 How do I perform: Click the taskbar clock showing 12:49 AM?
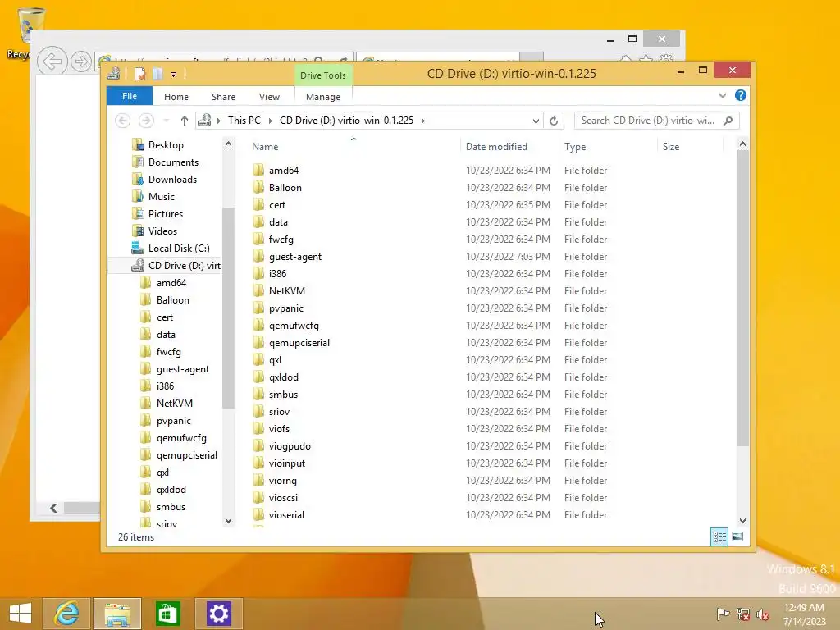805,614
